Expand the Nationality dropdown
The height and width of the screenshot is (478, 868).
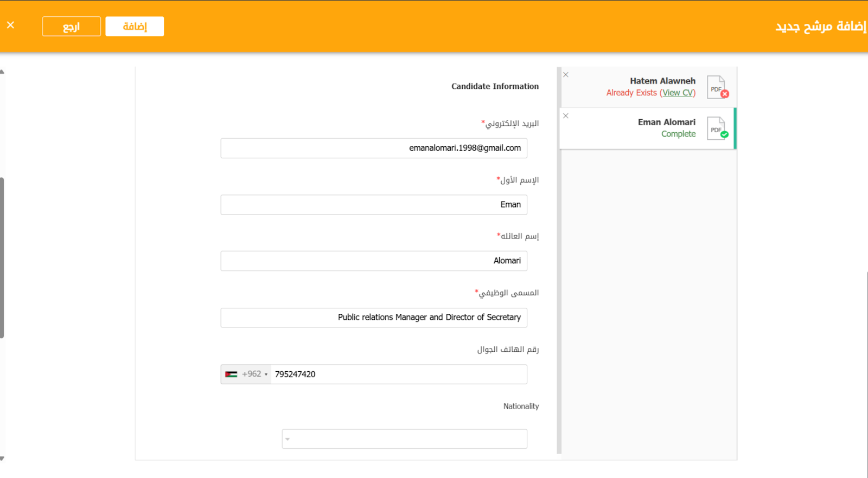pyautogui.click(x=404, y=439)
